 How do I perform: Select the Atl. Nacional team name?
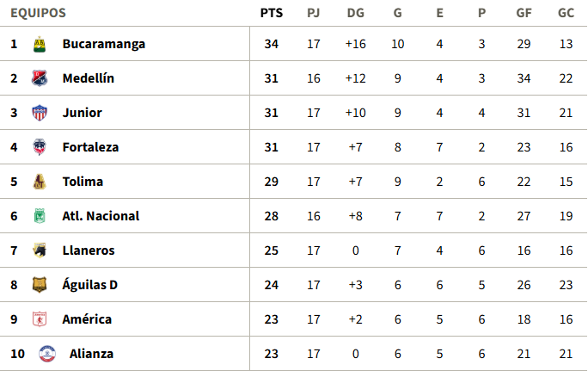101,216
